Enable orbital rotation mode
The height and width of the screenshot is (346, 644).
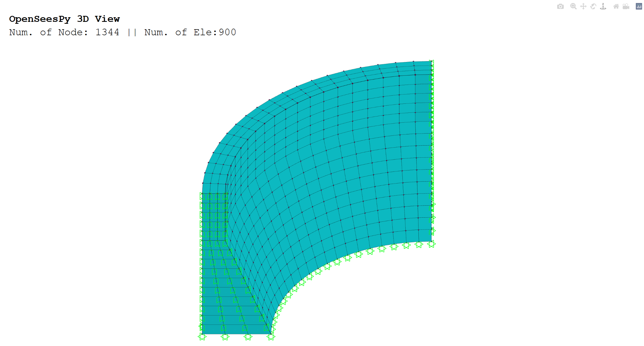[593, 6]
